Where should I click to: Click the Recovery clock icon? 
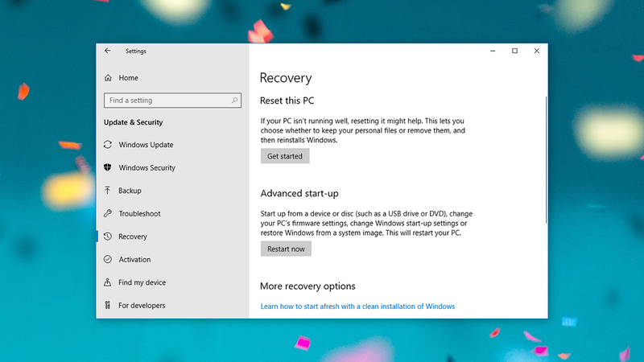point(108,237)
